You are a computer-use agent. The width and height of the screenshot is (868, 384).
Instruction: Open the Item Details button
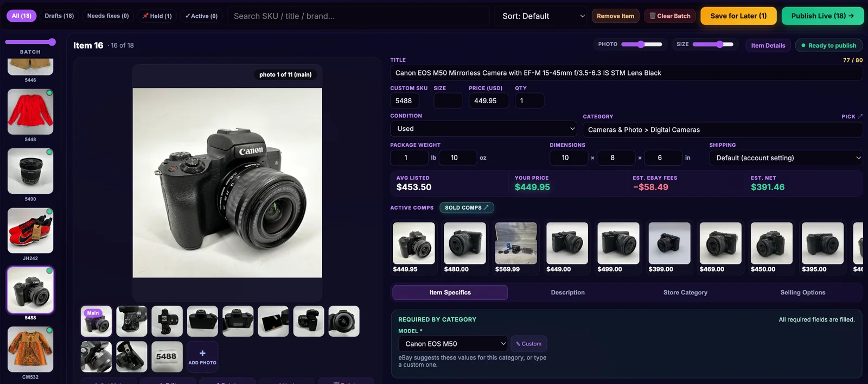coord(768,46)
